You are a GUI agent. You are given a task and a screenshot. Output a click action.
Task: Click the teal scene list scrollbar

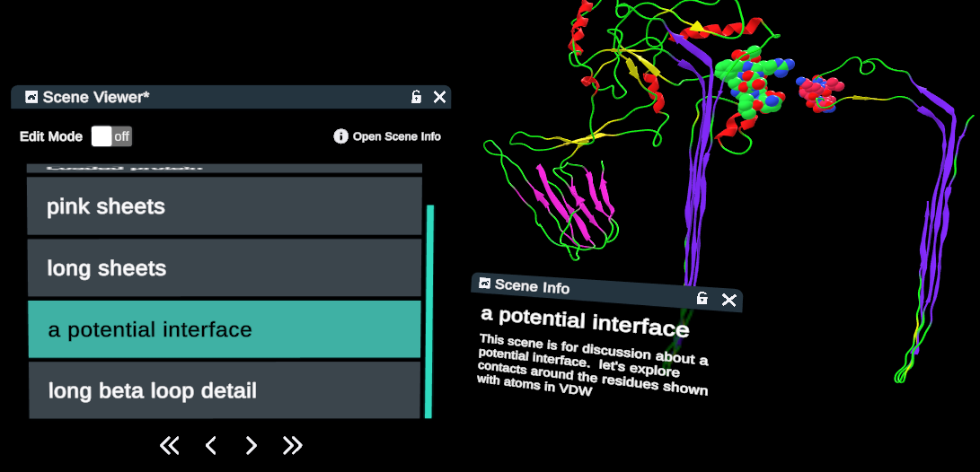429,310
